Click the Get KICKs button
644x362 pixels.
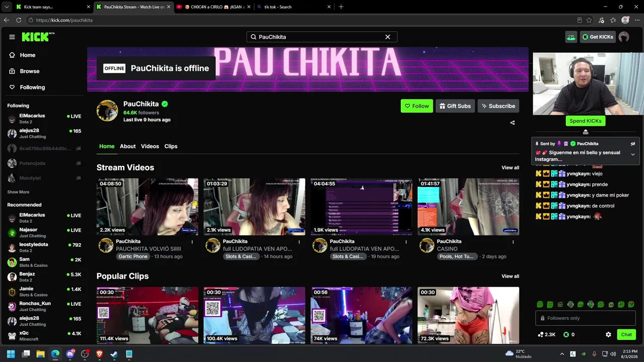coord(598,37)
